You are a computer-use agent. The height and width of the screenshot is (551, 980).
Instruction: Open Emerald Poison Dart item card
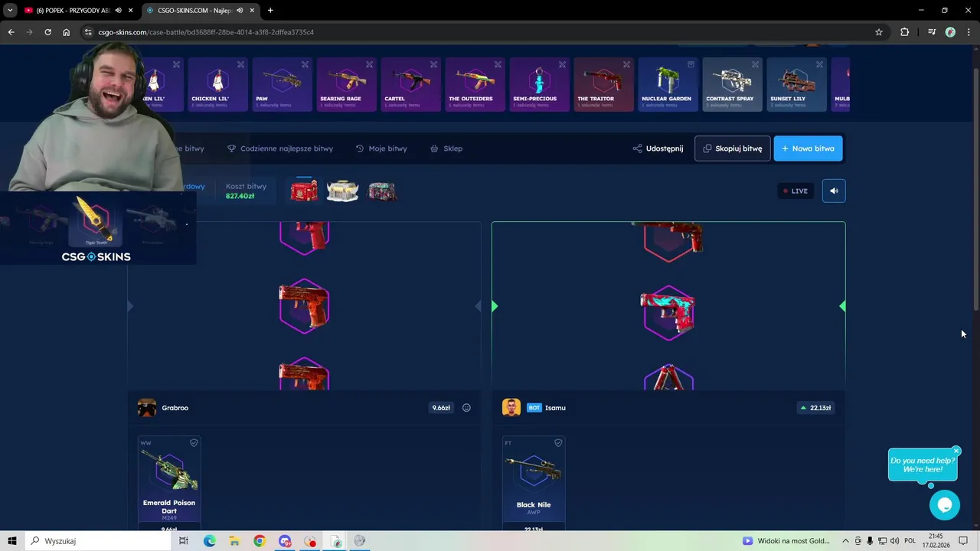tap(169, 484)
